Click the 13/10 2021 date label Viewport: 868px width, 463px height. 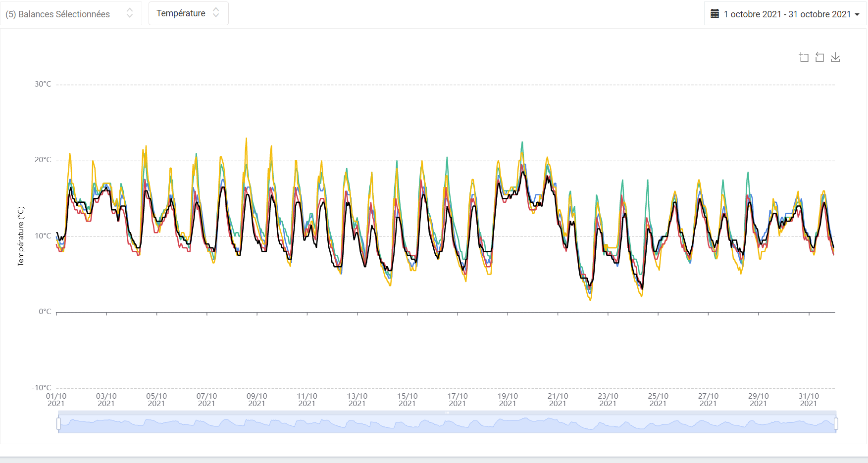(x=357, y=400)
